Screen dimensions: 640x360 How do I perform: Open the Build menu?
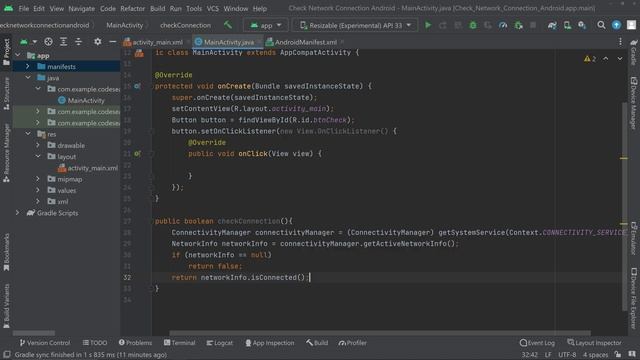158,8
